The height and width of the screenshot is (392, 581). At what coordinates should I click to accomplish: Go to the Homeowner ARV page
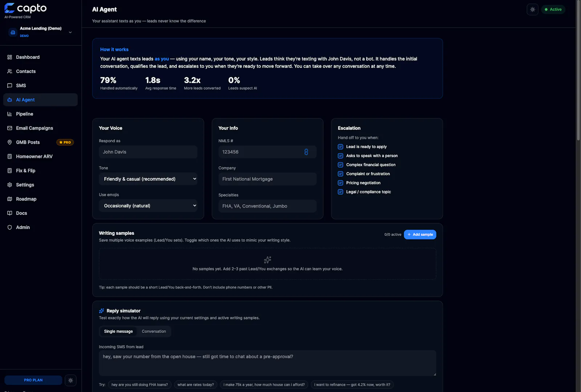(x=40, y=156)
